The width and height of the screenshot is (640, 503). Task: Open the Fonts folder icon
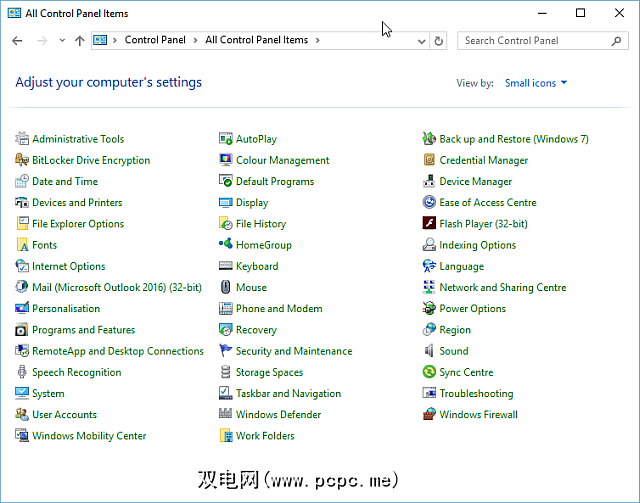click(22, 245)
